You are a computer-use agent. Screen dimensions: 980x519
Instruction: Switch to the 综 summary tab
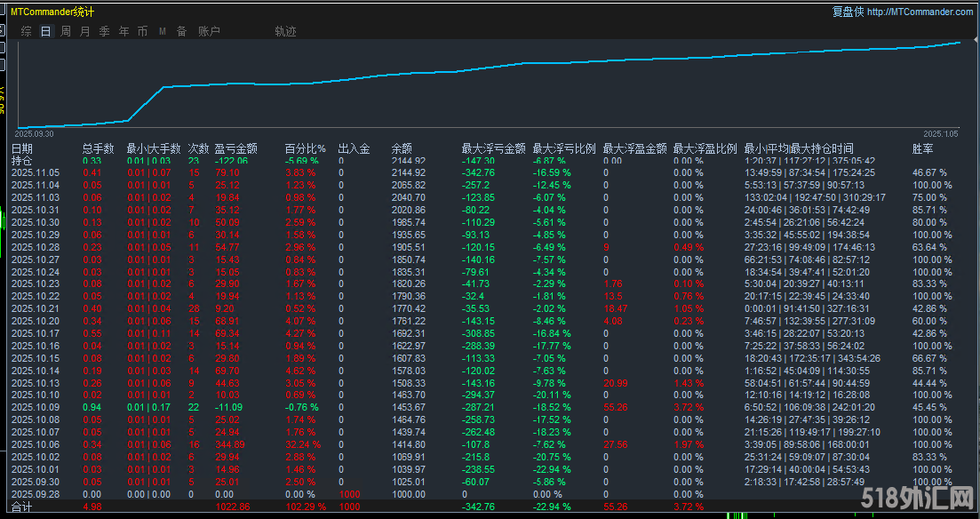(27, 31)
